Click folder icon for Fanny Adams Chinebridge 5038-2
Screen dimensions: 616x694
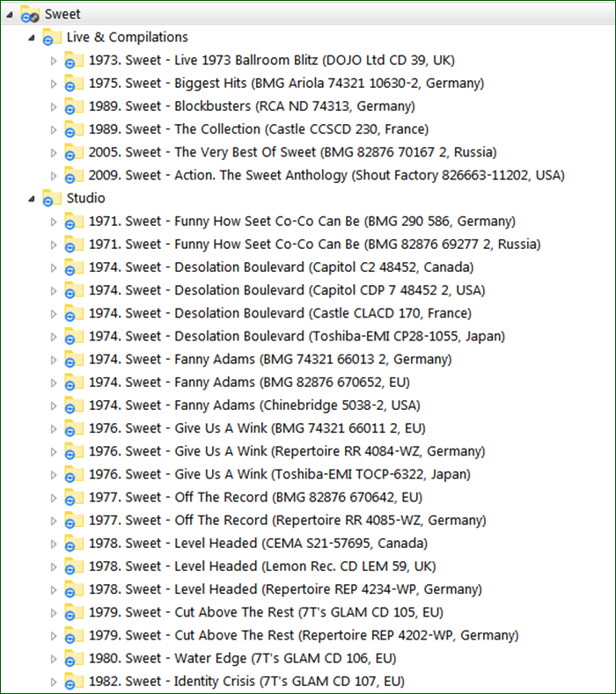tap(74, 405)
